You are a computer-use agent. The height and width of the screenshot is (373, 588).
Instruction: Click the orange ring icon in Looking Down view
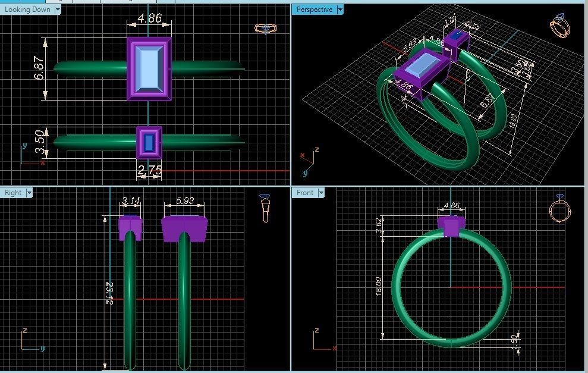pyautogui.click(x=266, y=29)
